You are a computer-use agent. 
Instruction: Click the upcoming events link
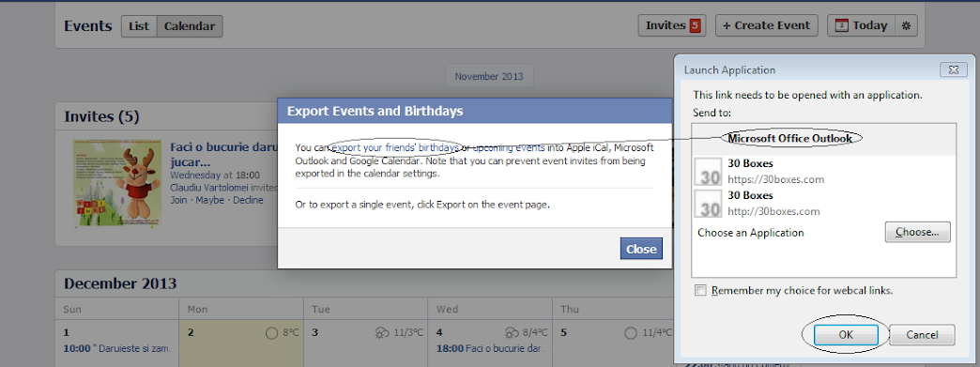pyautogui.click(x=508, y=147)
